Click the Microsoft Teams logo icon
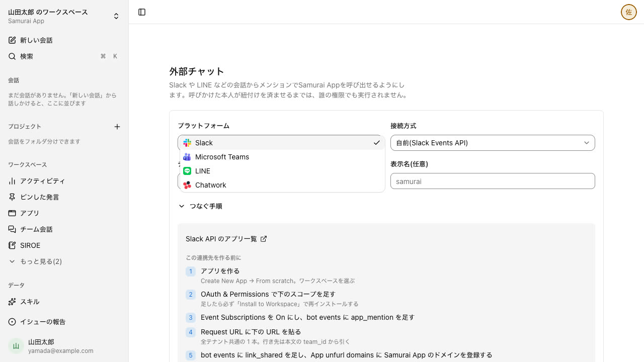The image size is (644, 362). point(187,157)
